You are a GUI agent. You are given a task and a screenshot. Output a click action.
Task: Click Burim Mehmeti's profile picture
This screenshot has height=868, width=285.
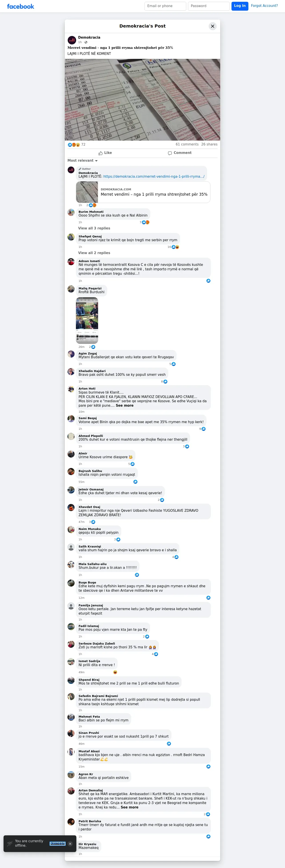[71, 212]
